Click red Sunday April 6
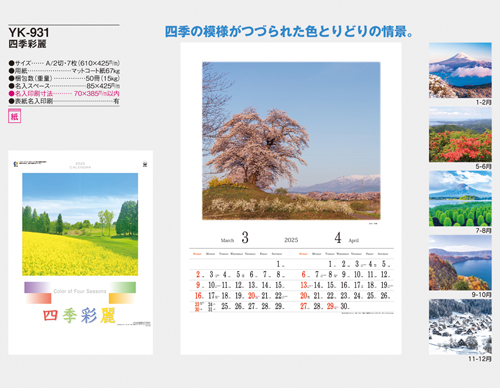Image resolution: width=500 pixels, height=388 pixels. point(304,275)
